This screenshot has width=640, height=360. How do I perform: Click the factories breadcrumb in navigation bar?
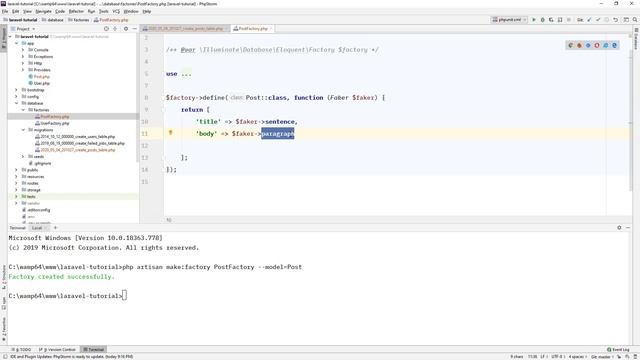(x=79, y=20)
